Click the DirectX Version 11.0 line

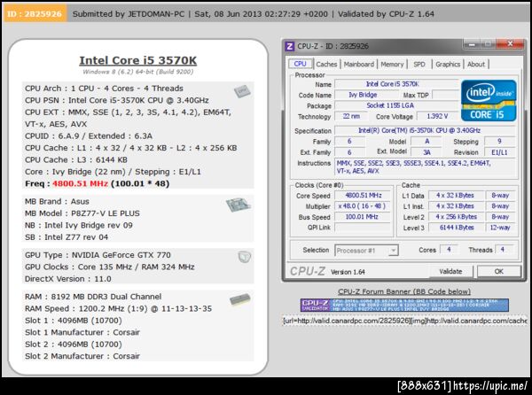click(68, 279)
